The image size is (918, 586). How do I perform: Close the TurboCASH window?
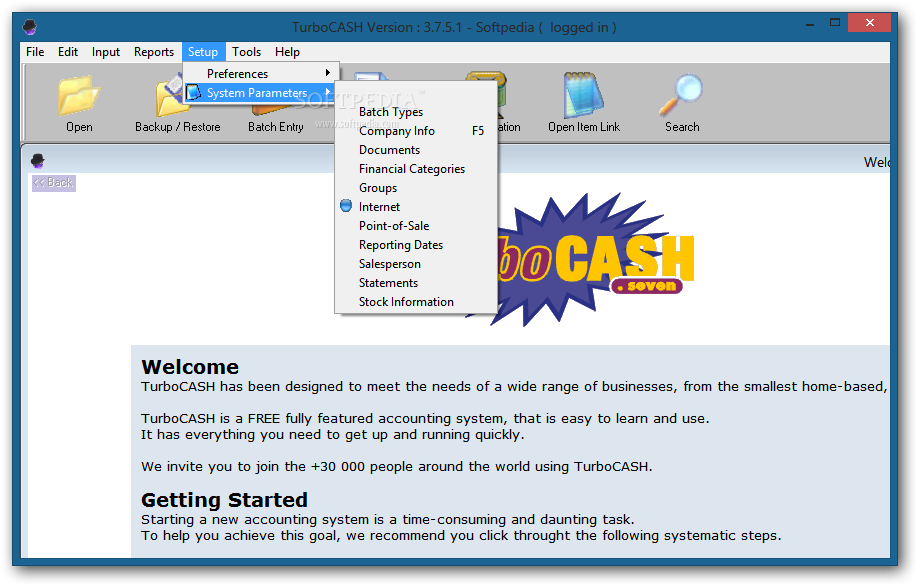coord(869,23)
